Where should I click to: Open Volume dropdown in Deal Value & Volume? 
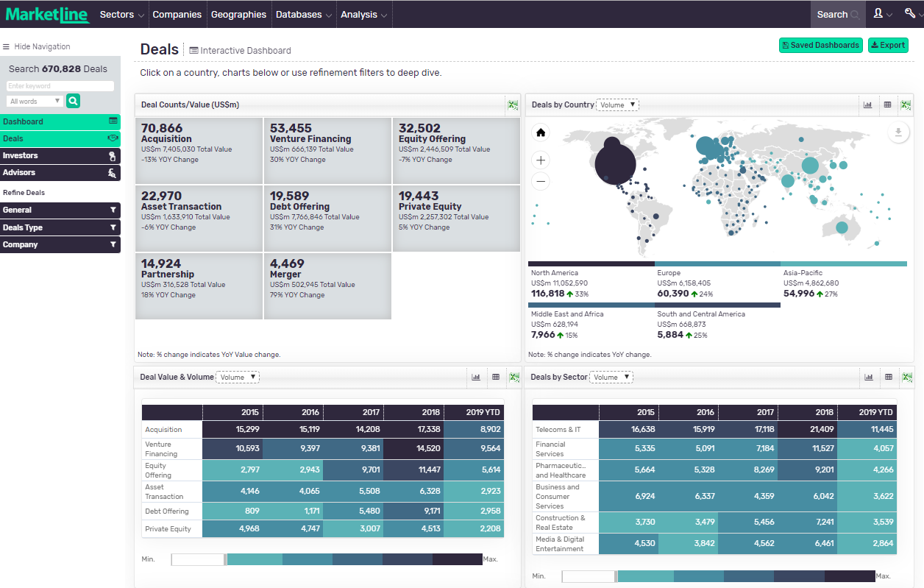238,378
